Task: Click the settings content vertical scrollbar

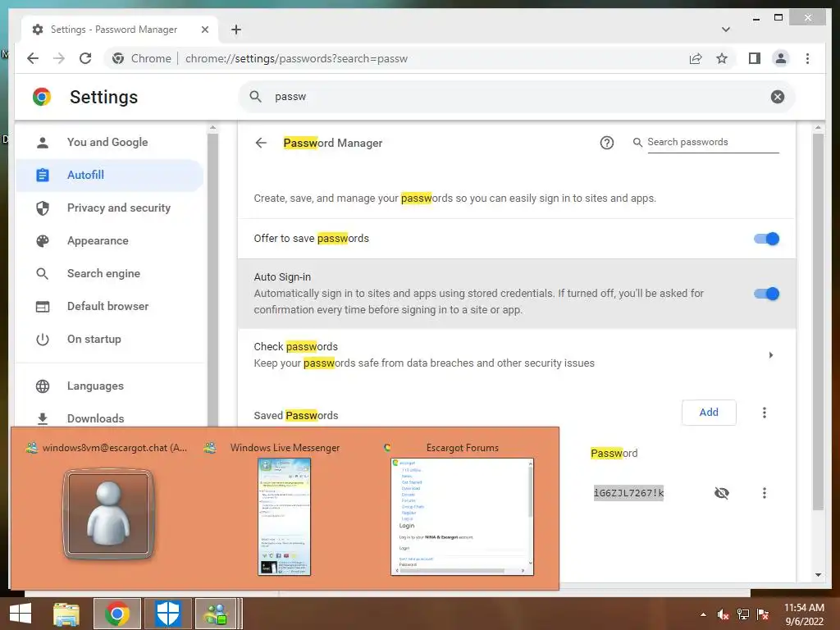Action: (x=818, y=322)
